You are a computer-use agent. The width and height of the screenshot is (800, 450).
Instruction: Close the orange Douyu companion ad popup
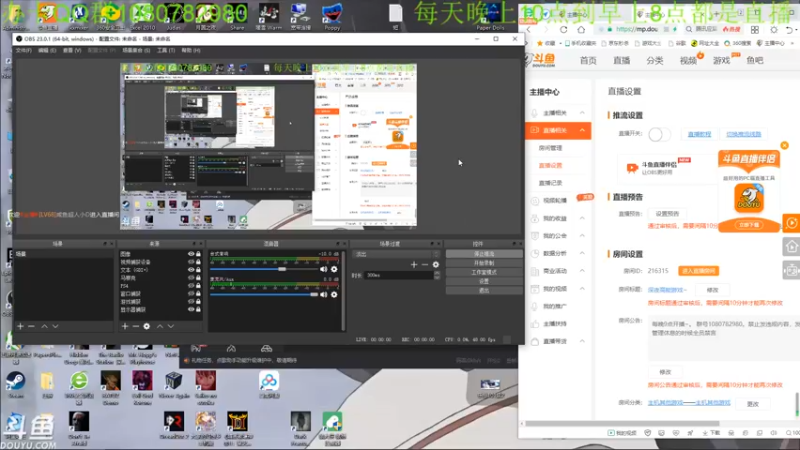tap(785, 145)
